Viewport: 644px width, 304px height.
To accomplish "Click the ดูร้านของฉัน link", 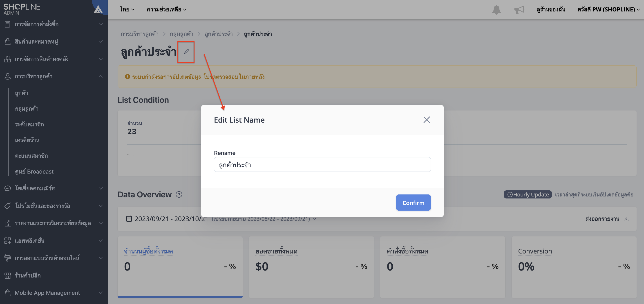I will tap(550, 9).
